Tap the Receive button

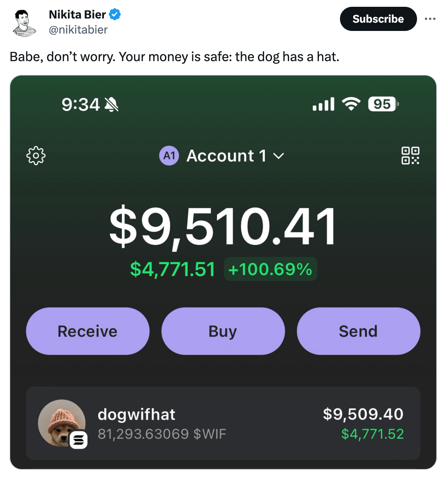click(88, 331)
